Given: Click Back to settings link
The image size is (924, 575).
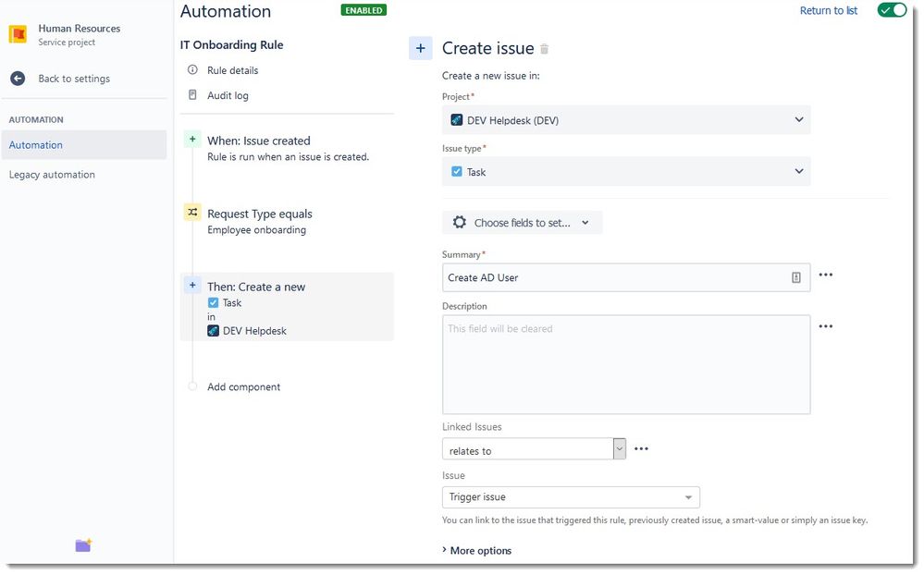Looking at the screenshot, I should [x=74, y=79].
